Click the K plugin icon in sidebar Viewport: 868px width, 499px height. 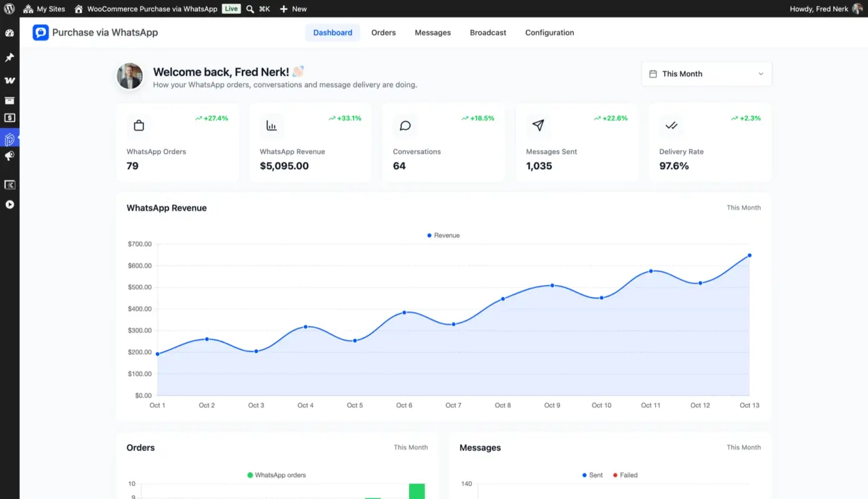[9, 185]
